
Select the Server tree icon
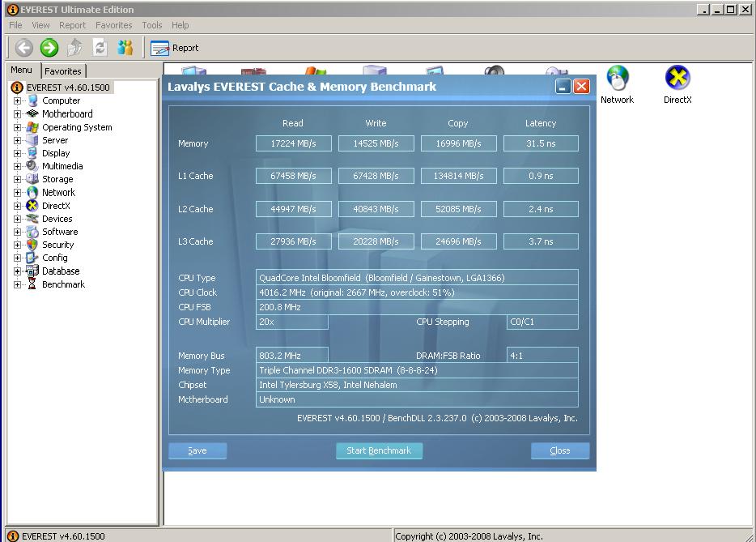point(32,140)
